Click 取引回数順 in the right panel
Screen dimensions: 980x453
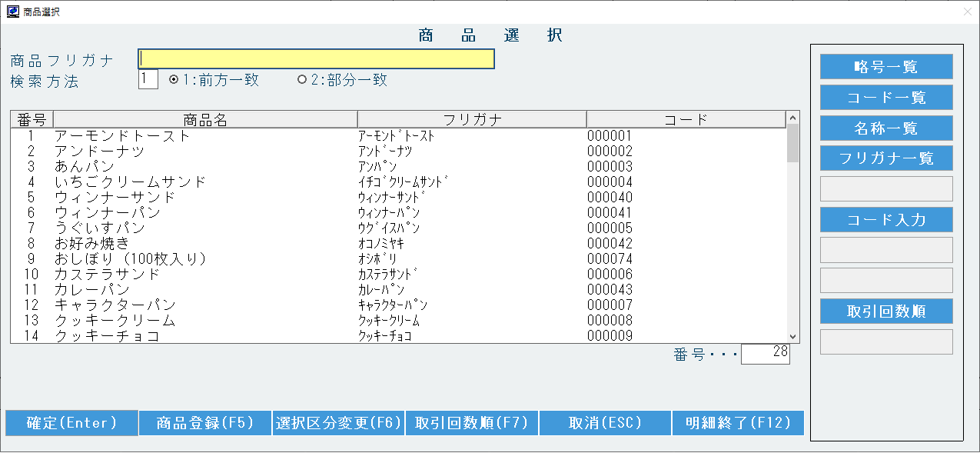coord(886,311)
